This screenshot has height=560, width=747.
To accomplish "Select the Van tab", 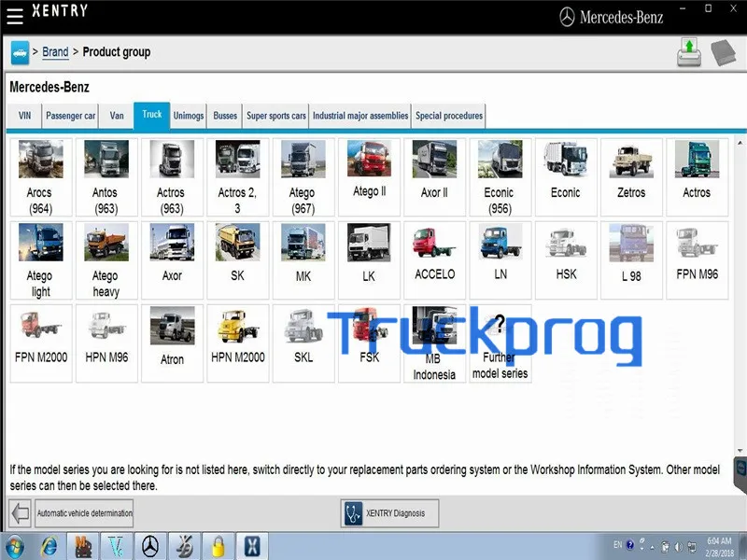I will [x=117, y=116].
